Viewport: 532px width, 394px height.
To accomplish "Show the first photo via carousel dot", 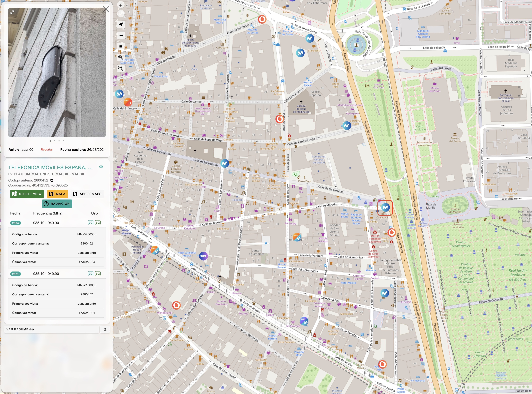I will (50, 141).
